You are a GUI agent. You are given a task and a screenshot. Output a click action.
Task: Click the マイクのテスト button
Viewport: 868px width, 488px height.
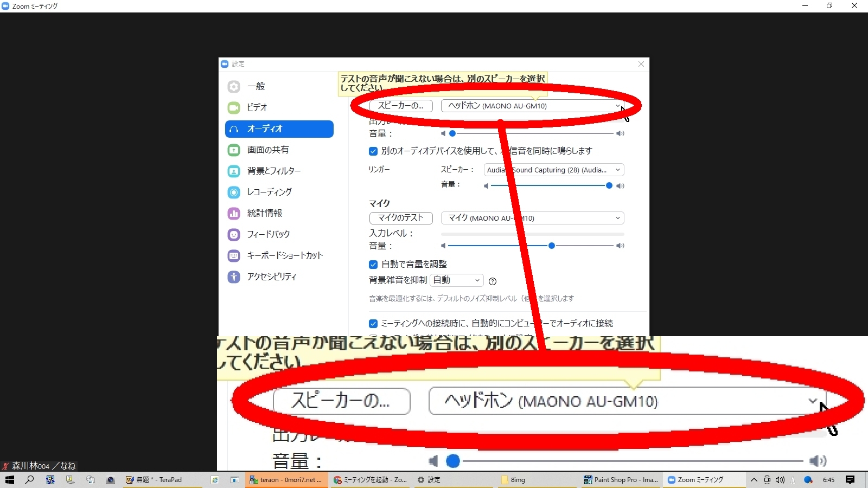(401, 218)
